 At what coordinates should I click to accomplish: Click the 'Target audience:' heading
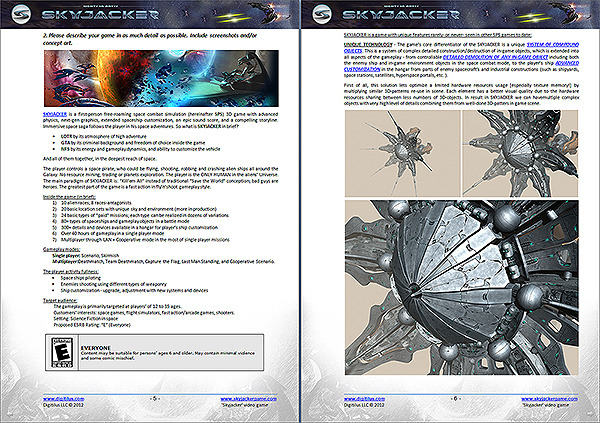tap(60, 301)
